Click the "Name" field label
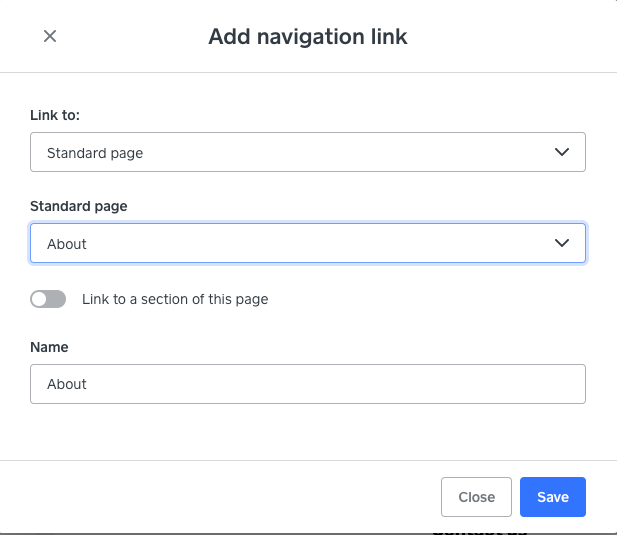This screenshot has height=535, width=617. tap(49, 347)
